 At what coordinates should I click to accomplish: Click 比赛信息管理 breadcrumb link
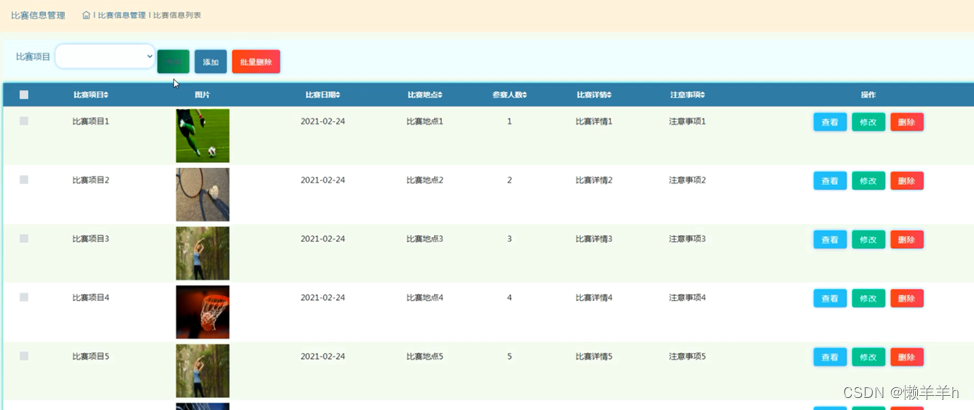[x=122, y=15]
